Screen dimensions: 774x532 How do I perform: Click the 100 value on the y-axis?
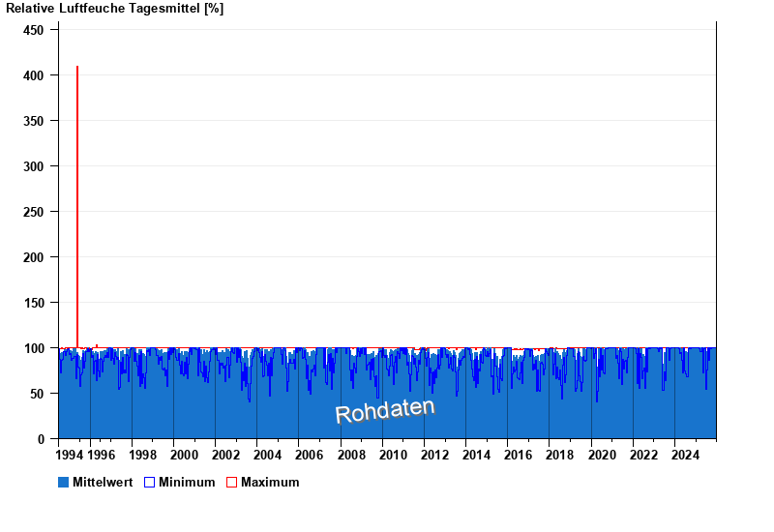point(33,348)
